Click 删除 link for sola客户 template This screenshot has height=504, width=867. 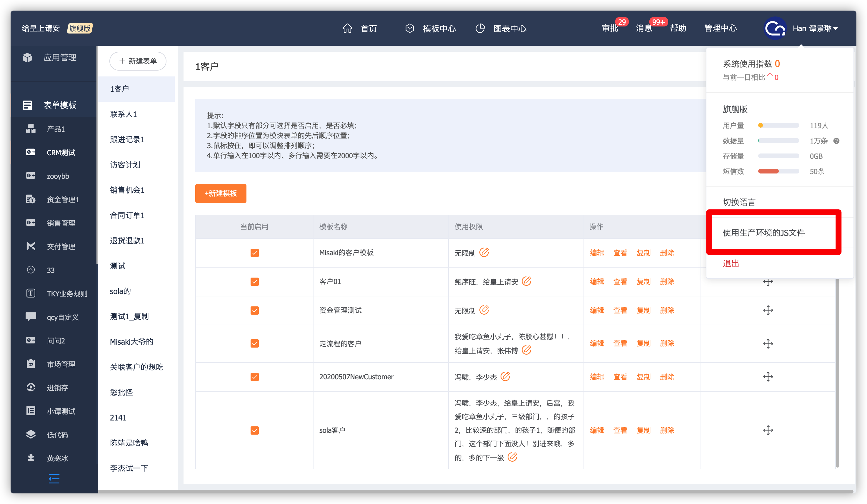tap(666, 430)
